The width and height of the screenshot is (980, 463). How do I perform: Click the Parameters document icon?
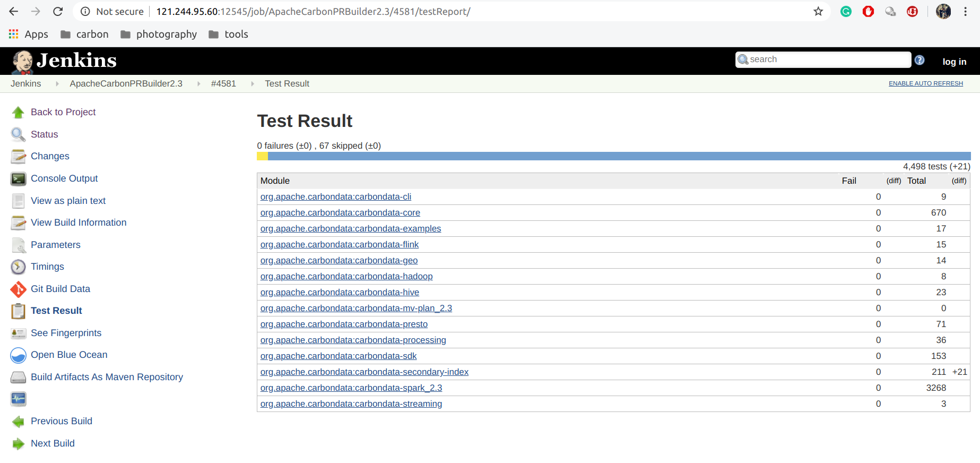19,245
